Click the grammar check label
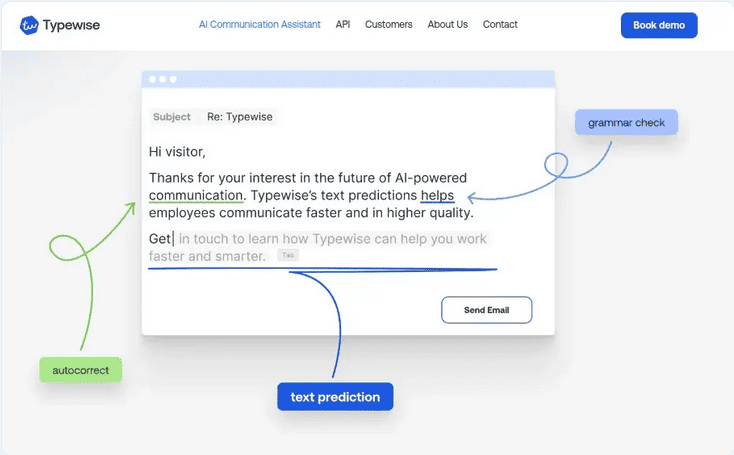734x455 pixels. click(x=626, y=123)
